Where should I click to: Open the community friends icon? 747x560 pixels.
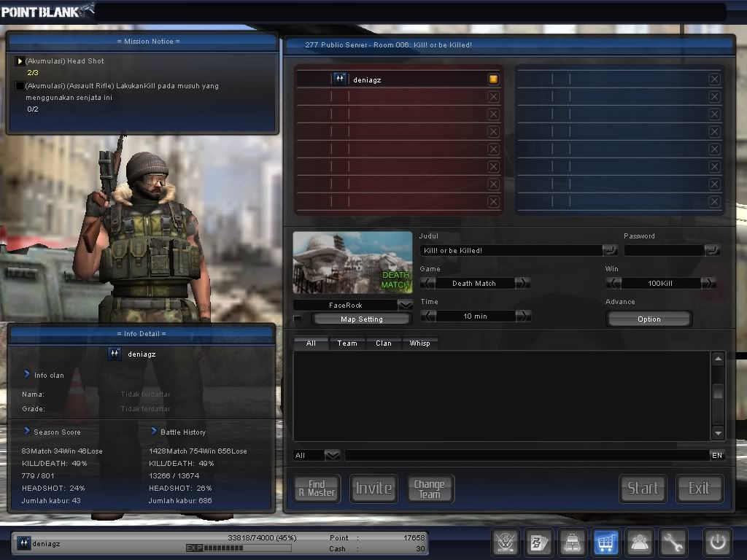click(639, 542)
